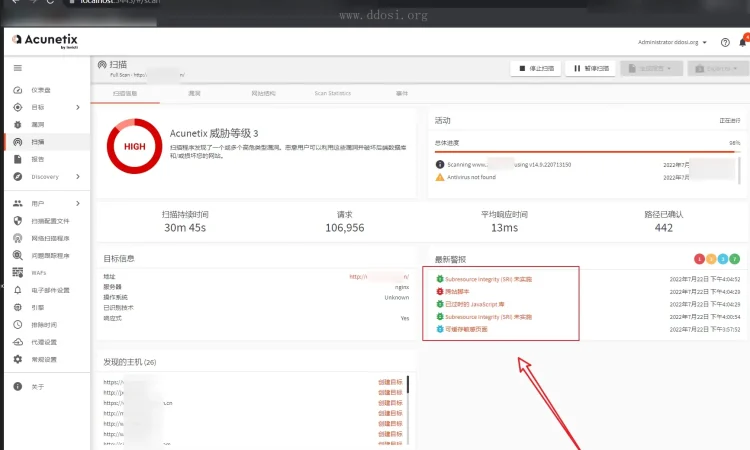This screenshot has height=450, width=750.
Task: Click the red bug icon beside 跨站脚本 alert
Action: [x=440, y=291]
